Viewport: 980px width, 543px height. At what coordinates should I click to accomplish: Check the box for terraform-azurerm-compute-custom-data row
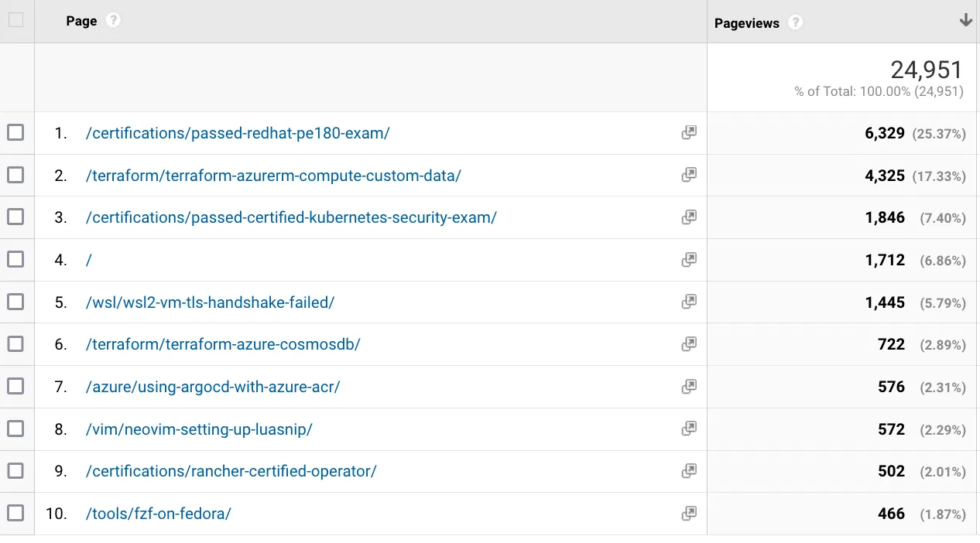tap(15, 175)
